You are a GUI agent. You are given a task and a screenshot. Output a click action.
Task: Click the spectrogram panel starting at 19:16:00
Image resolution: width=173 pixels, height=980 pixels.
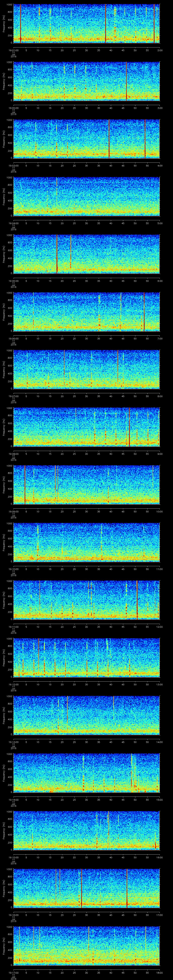(87, 888)
